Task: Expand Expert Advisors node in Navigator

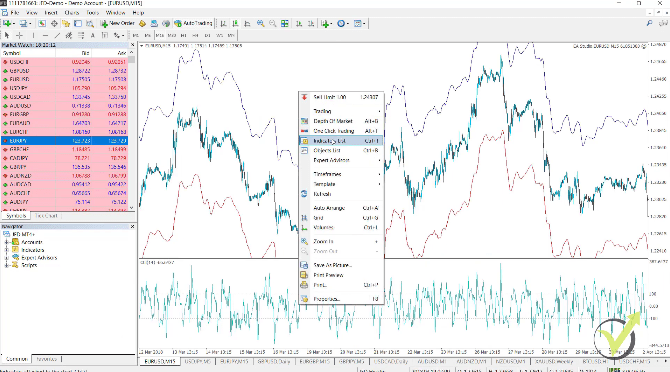Action: click(x=6, y=258)
